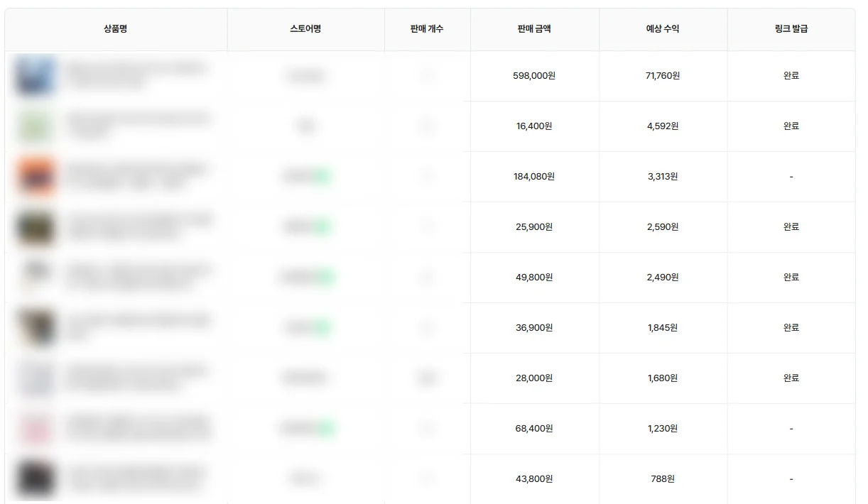Select the 1,680원 expected profit cell
This screenshot has height=504, width=868.
click(662, 378)
